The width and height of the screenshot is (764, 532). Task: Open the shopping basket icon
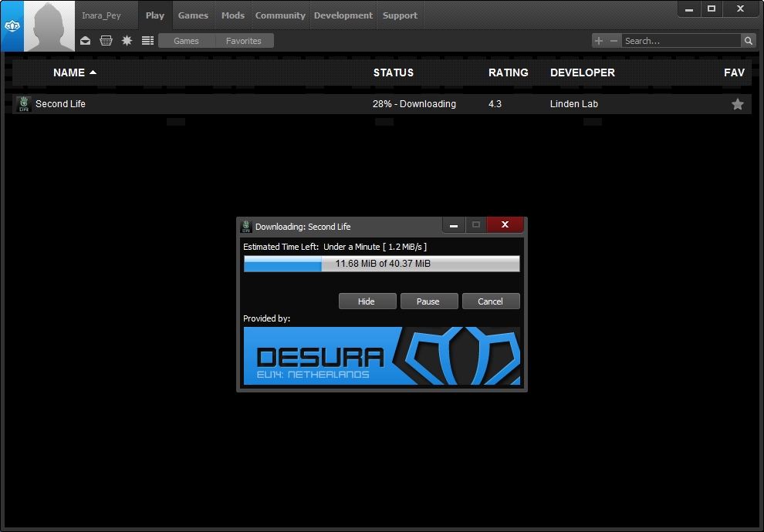point(106,41)
